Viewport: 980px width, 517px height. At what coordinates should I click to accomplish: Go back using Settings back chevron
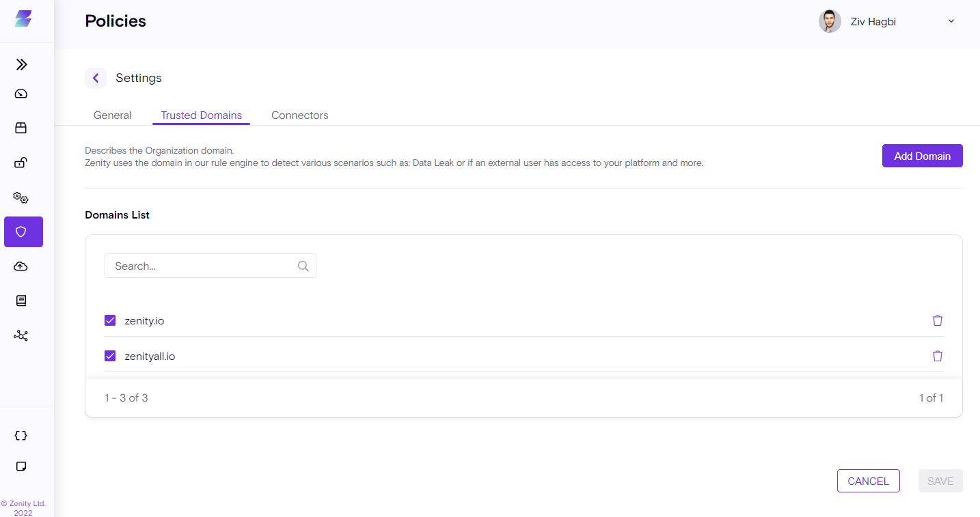point(96,78)
